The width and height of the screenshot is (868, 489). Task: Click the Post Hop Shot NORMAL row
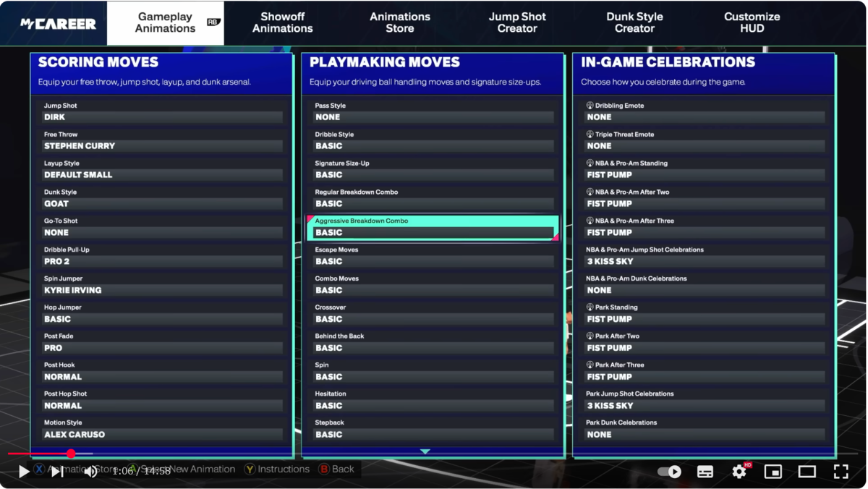click(162, 400)
